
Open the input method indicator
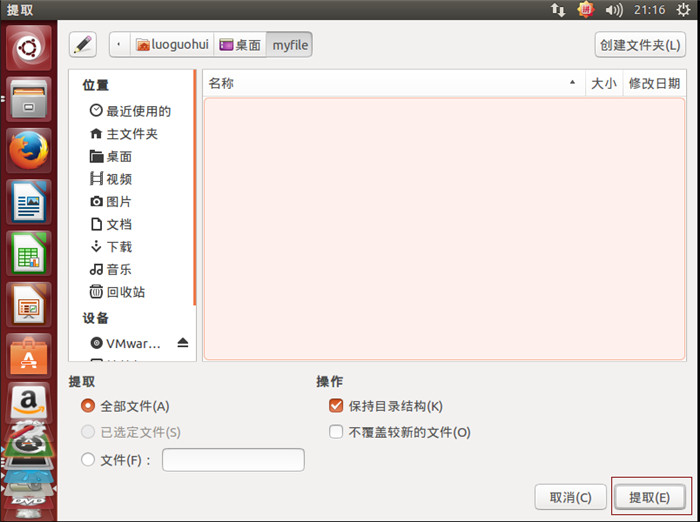[586, 10]
